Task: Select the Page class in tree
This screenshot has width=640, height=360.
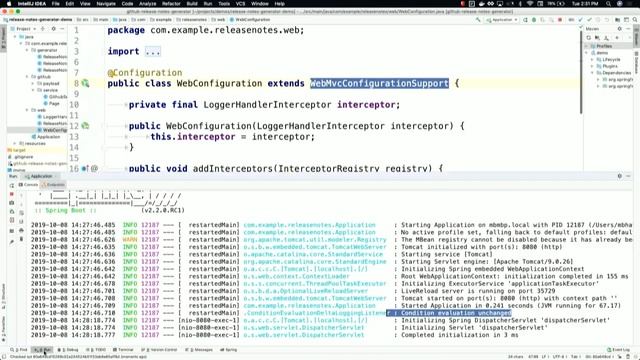Action: coord(51,104)
